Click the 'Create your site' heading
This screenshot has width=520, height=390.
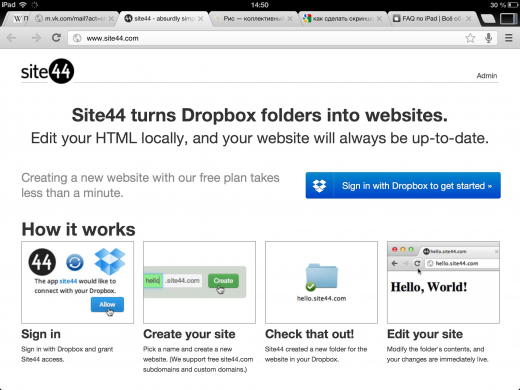(x=189, y=334)
